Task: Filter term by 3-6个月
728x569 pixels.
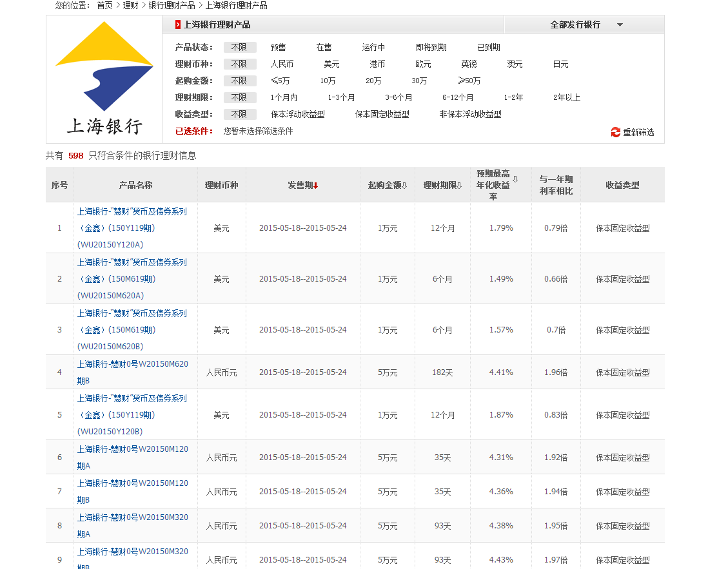Action: pyautogui.click(x=398, y=97)
